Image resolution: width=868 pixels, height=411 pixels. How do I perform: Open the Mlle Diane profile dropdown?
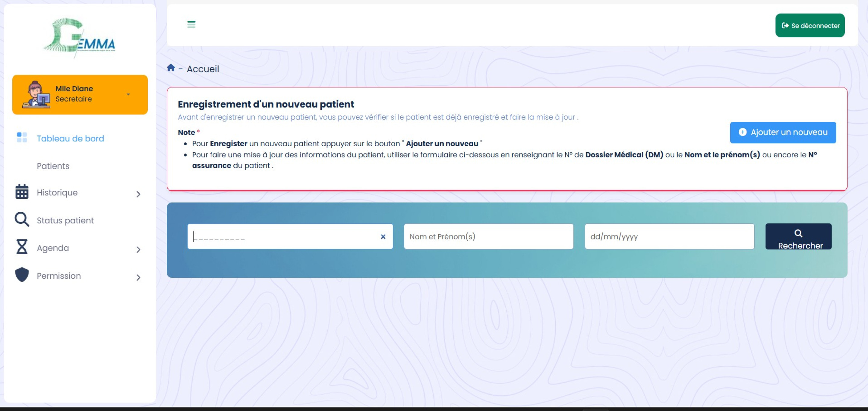(128, 94)
